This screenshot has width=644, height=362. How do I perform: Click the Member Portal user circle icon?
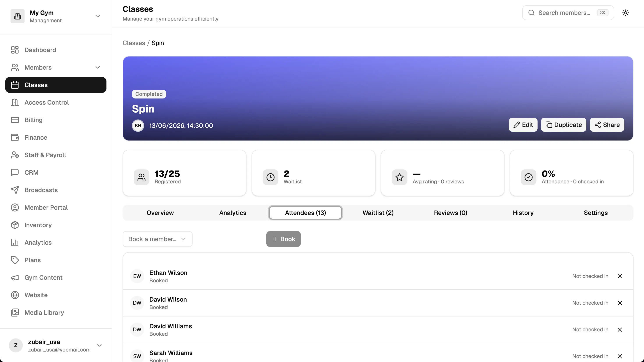(15, 207)
